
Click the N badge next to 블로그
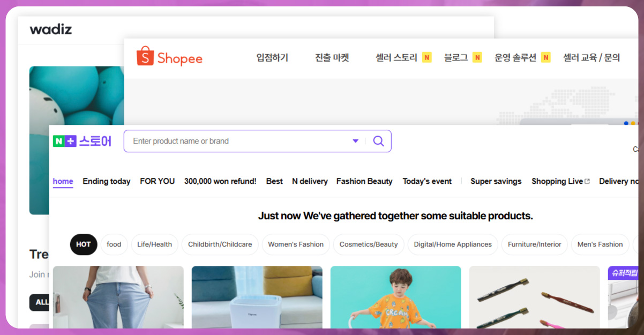click(477, 56)
